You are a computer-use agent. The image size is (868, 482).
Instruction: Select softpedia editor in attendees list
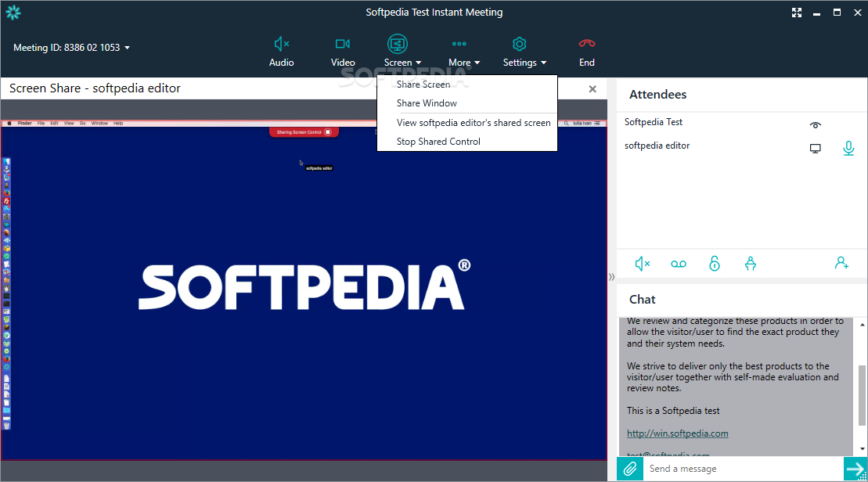(x=657, y=146)
